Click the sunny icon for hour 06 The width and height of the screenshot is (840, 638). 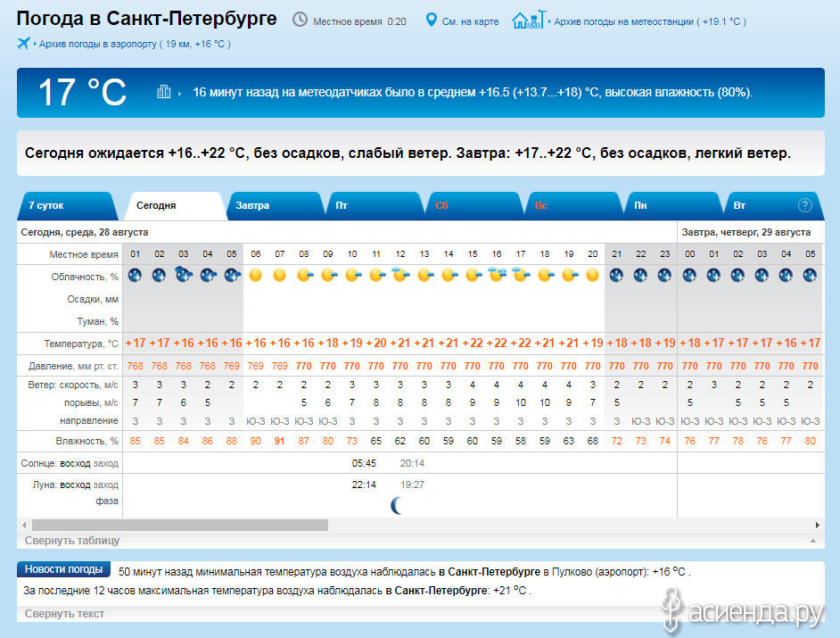pyautogui.click(x=256, y=275)
